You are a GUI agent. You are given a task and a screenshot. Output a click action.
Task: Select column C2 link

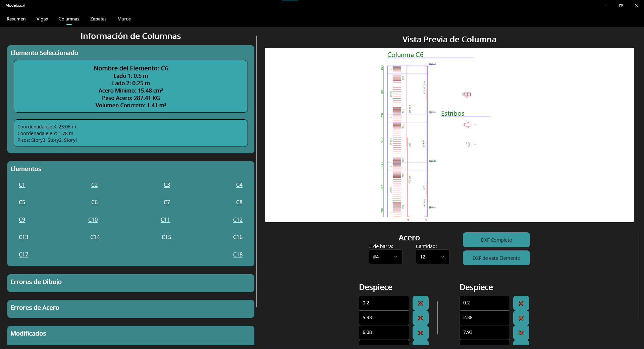coord(94,185)
